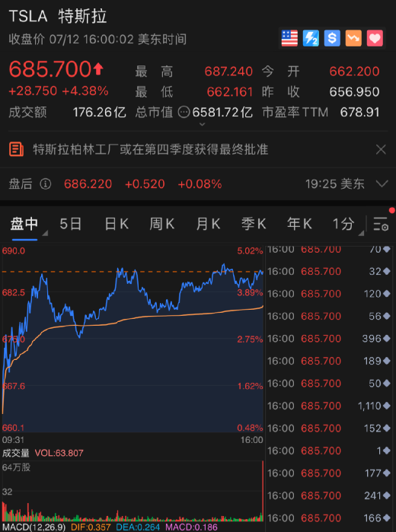The height and width of the screenshot is (532, 396).
Task: Tap the DIF:0.357 value
Action: pos(91,527)
